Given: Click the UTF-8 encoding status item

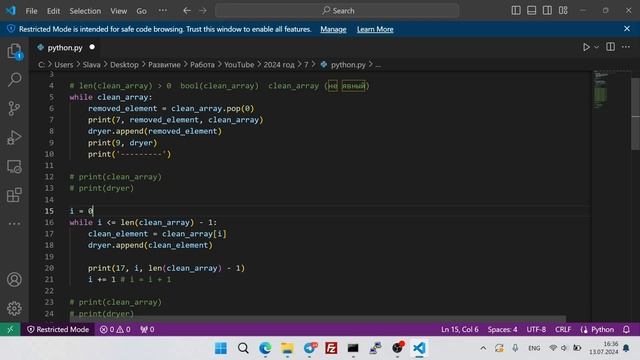Looking at the screenshot, I should point(536,329).
